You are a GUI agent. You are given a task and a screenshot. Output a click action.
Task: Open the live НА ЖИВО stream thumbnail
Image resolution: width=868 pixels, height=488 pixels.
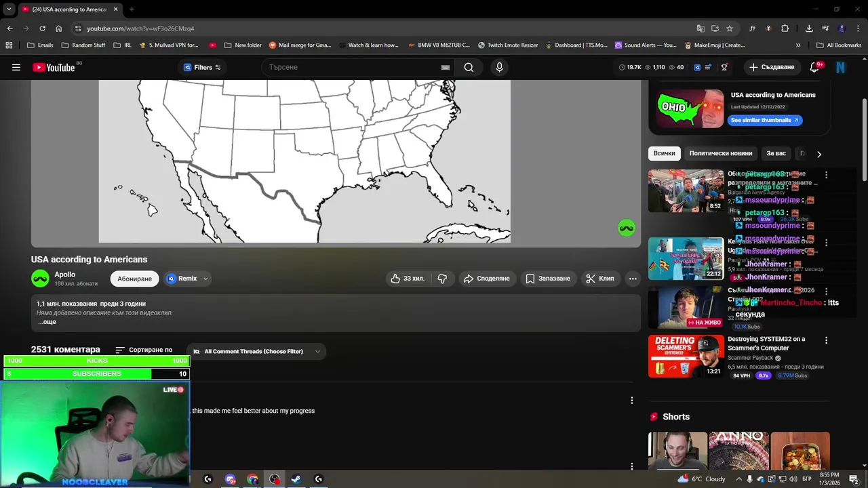686,307
